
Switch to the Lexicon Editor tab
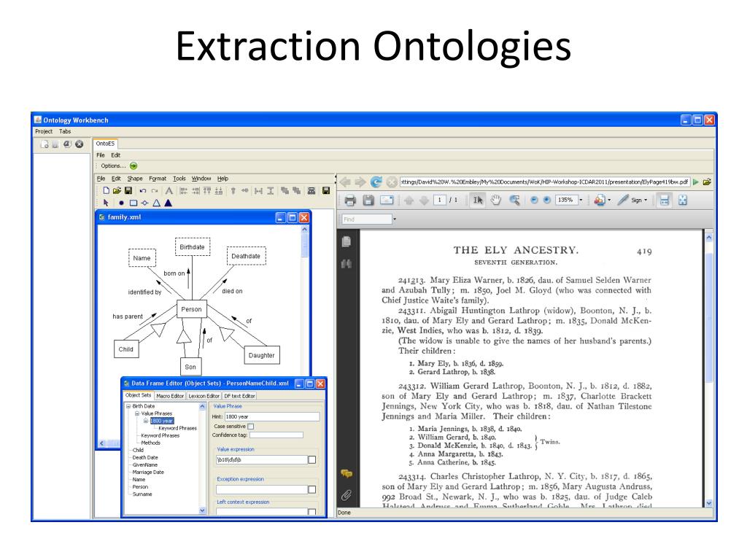click(204, 396)
